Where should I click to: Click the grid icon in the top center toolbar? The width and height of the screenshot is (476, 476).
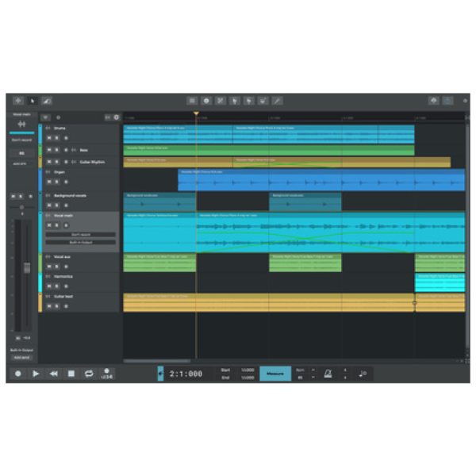click(192, 101)
